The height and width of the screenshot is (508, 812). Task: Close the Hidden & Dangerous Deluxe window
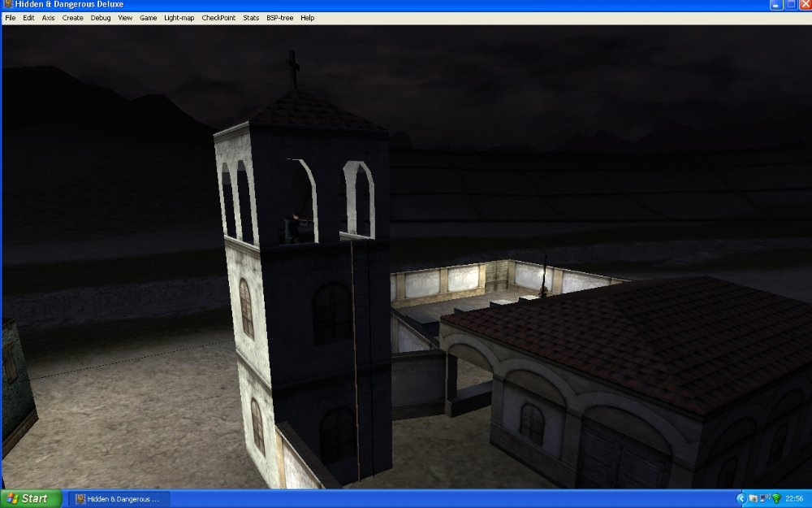[806, 5]
